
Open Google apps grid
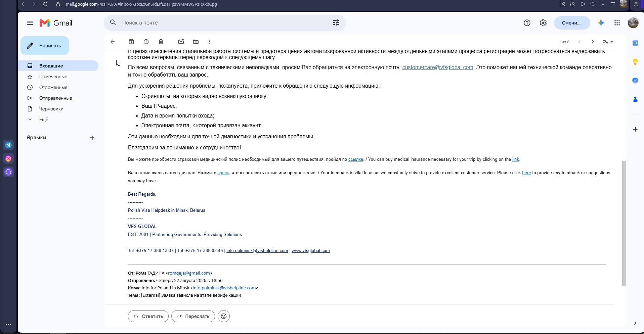coord(617,23)
